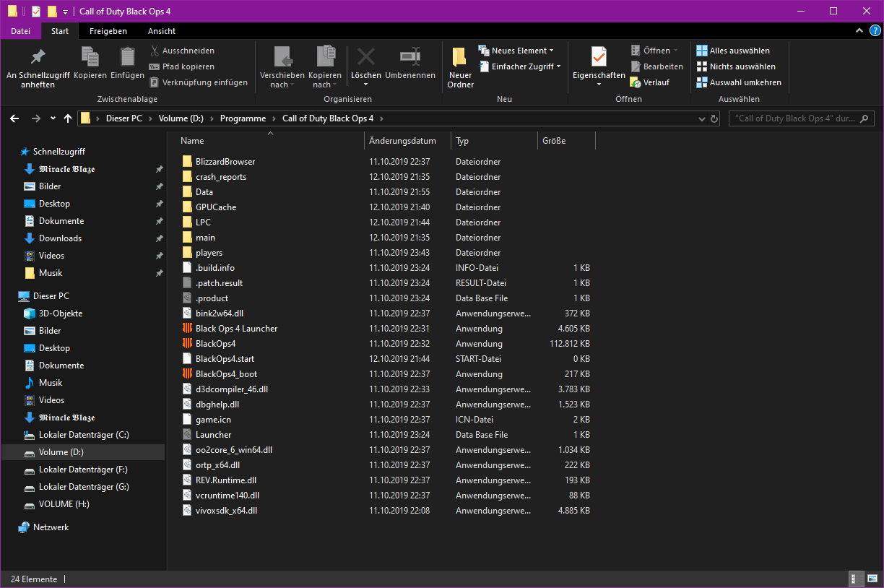Open the Verlauf history
Screen dimensions: 884x588
point(650,82)
